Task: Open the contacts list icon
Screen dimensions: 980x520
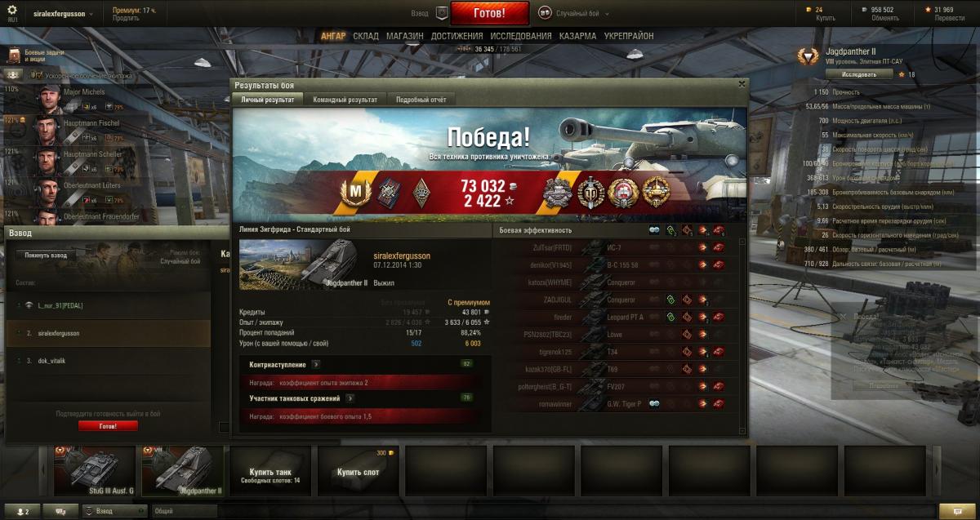Action: pos(23,511)
